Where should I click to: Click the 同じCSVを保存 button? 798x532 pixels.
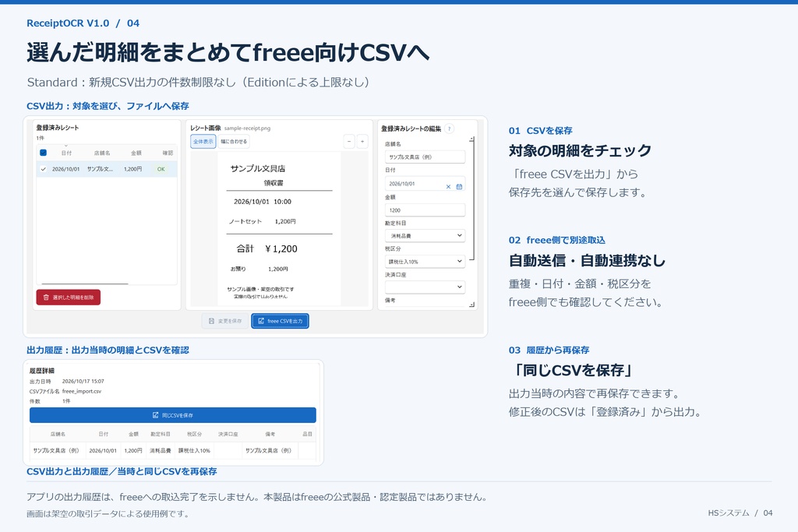point(172,415)
